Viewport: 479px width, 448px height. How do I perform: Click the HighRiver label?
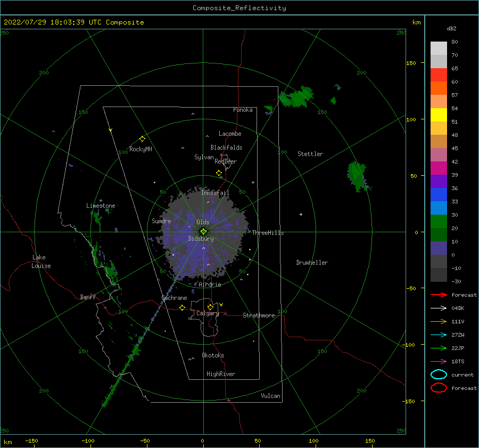[221, 374]
